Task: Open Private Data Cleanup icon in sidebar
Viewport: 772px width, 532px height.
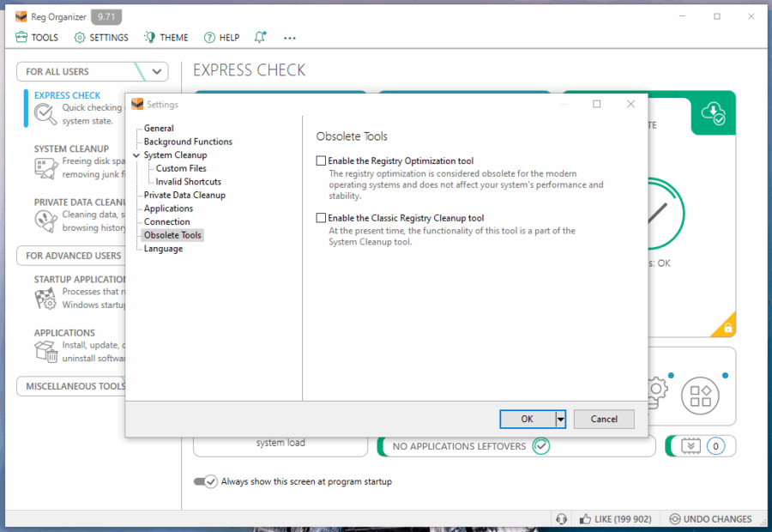Action: [x=45, y=221]
